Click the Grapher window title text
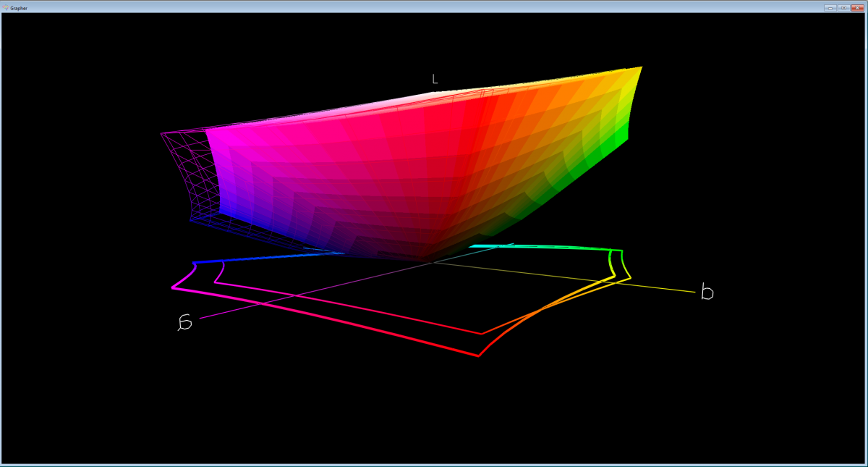The width and height of the screenshot is (868, 467). (x=19, y=7)
